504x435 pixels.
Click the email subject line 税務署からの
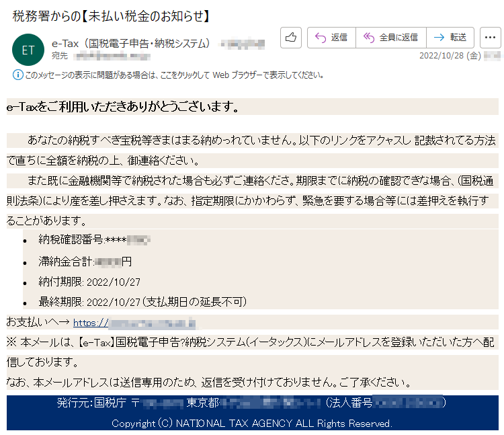[x=111, y=15]
